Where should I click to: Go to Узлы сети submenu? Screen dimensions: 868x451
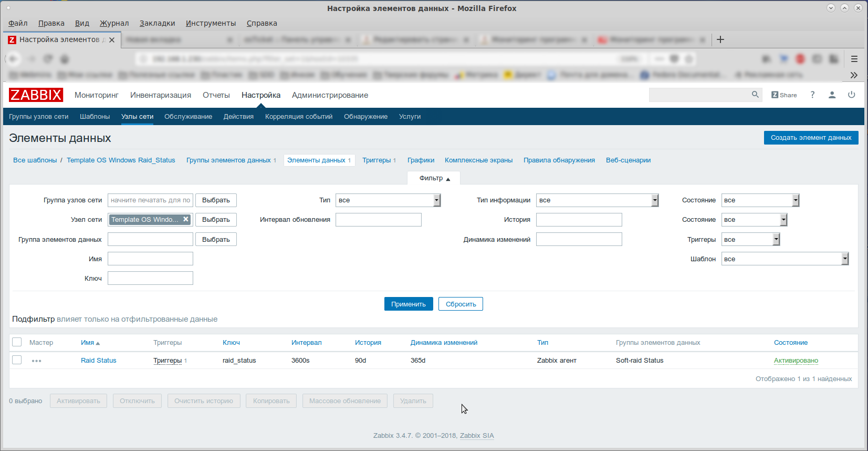coord(137,117)
